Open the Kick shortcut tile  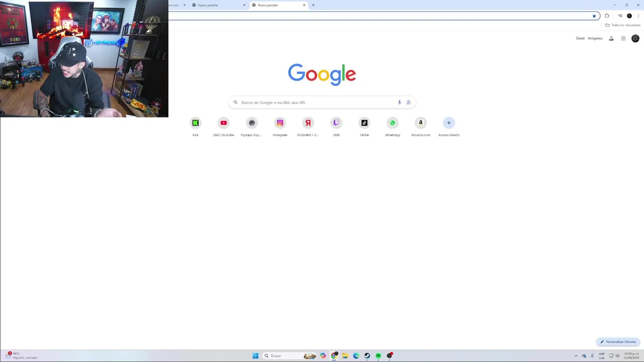196,127
